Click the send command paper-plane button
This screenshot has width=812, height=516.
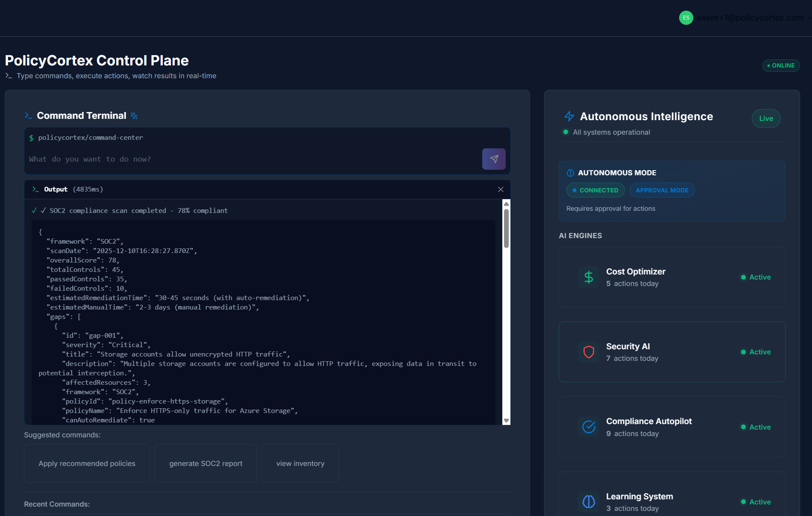pos(494,159)
